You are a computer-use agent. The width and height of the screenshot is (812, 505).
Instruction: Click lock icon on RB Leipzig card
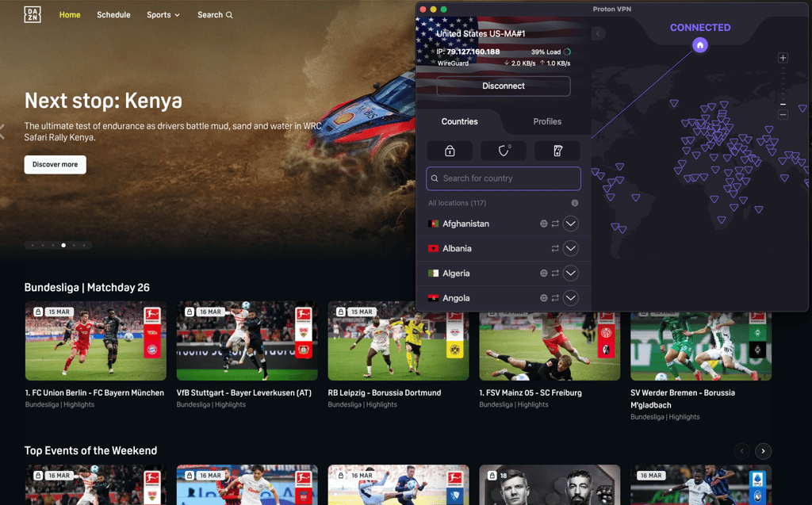click(341, 312)
